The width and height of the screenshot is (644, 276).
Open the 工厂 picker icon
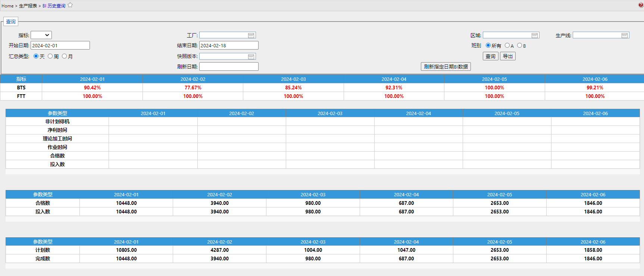tap(251, 35)
